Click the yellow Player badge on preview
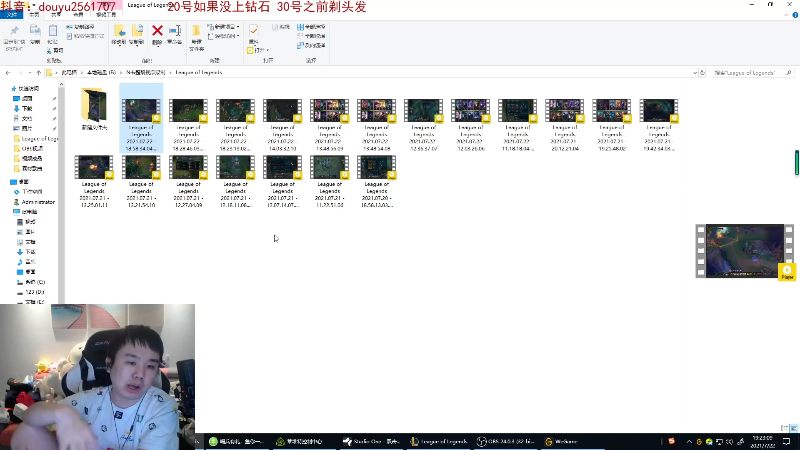This screenshot has width=800, height=450. coord(787,272)
